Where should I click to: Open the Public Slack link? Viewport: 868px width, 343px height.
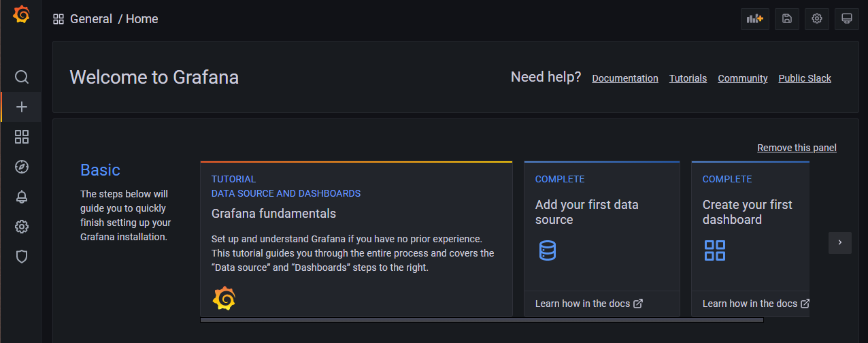coord(805,78)
